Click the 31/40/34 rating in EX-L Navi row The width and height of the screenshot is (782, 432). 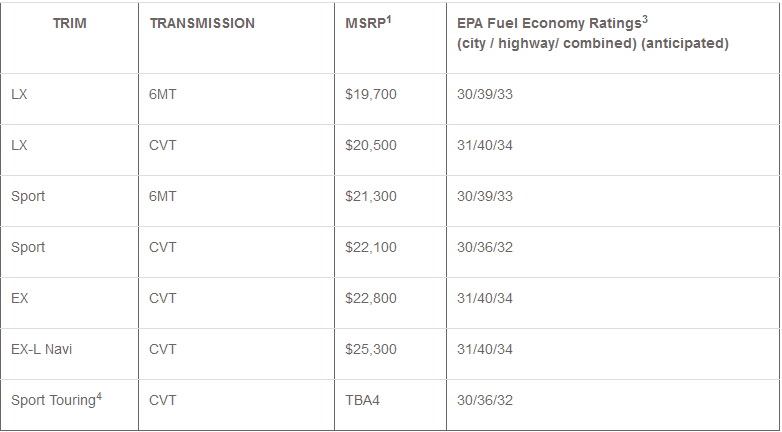coord(485,349)
